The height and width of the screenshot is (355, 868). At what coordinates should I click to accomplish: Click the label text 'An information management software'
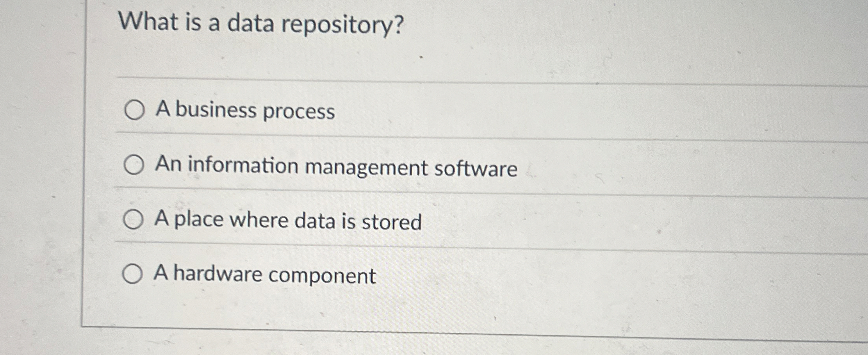[x=336, y=167]
